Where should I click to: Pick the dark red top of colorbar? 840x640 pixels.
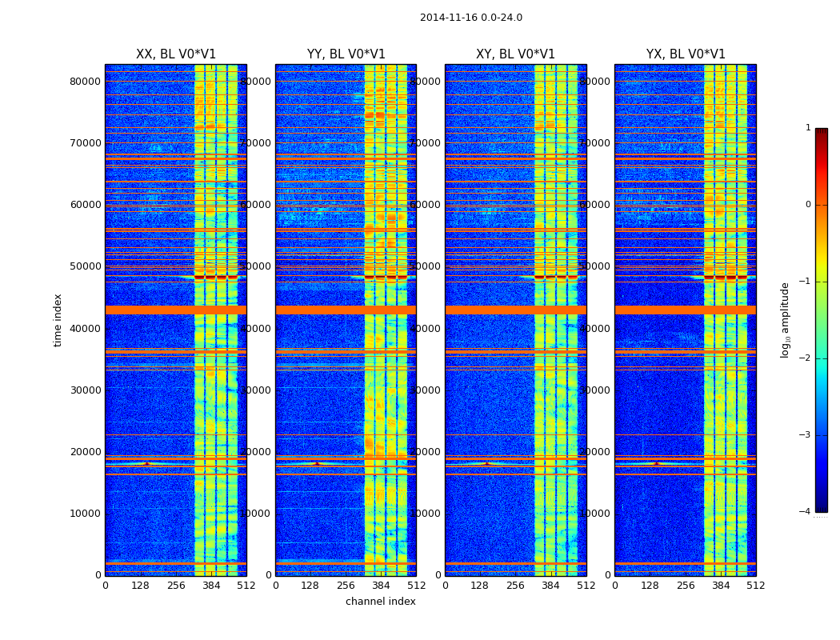click(821, 132)
